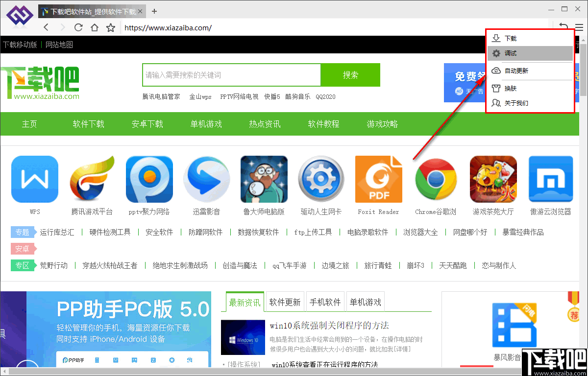
Task: Click QQ2020 hot search link
Action: coord(326,97)
